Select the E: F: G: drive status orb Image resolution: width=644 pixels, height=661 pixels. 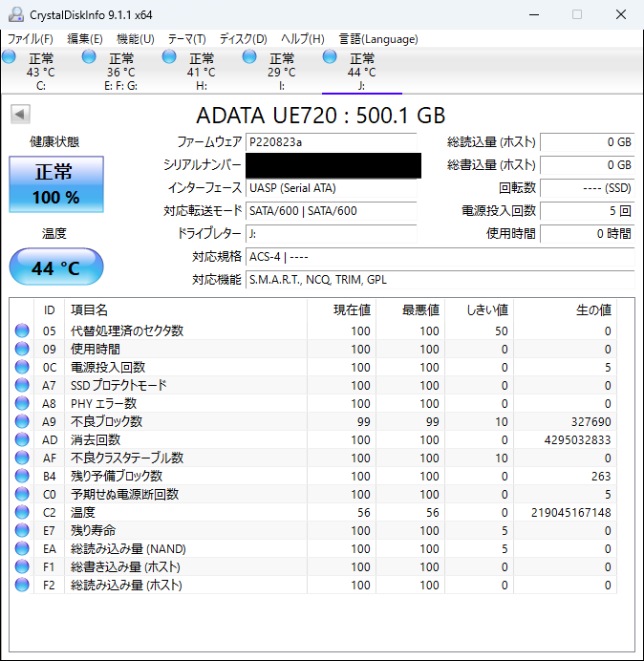click(x=89, y=56)
